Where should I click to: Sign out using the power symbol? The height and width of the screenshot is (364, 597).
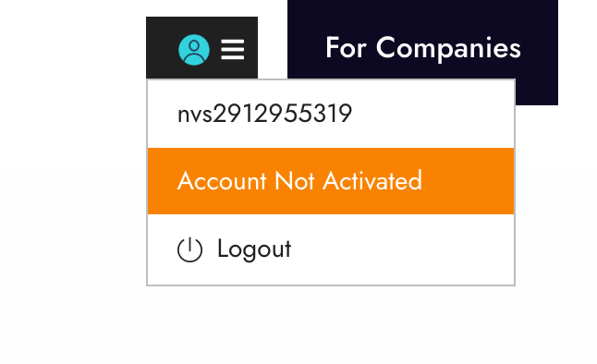coord(189,249)
